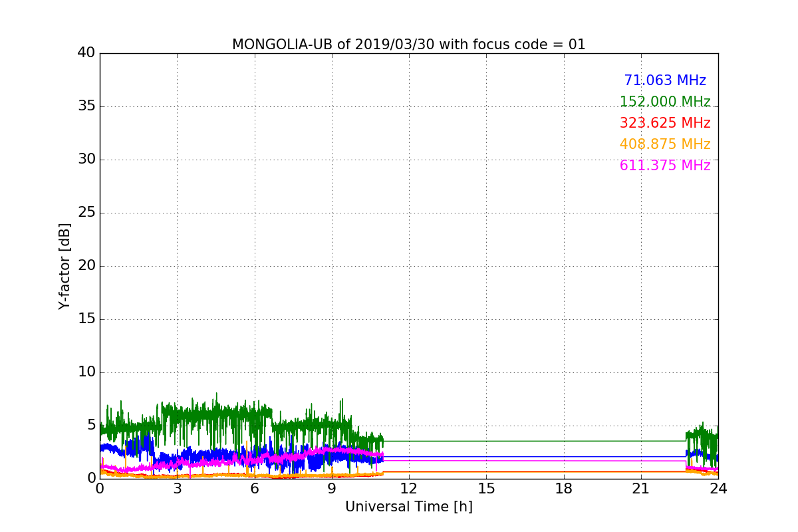Click the x-axis tick label 21
Viewport: 798px width, 532px height.
pyautogui.click(x=641, y=488)
